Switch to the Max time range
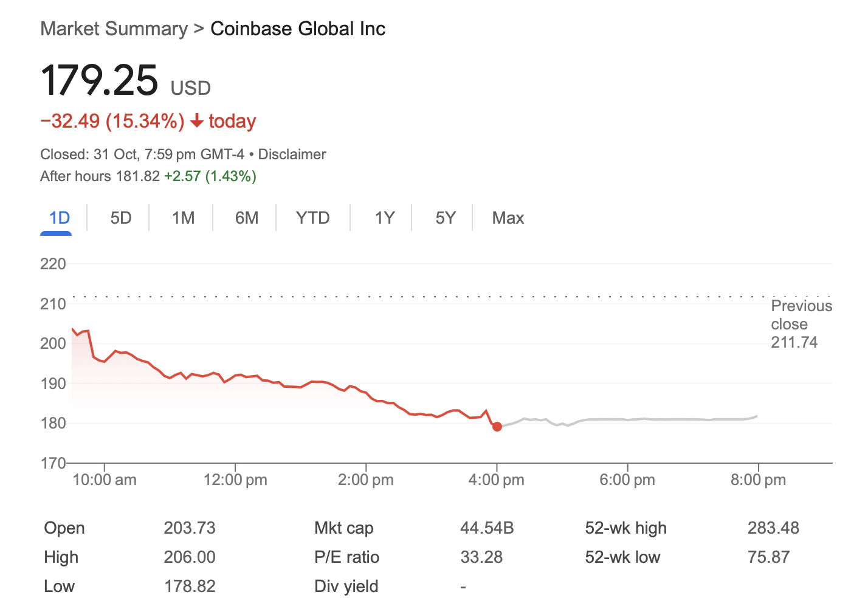This screenshot has width=868, height=606. (x=508, y=218)
